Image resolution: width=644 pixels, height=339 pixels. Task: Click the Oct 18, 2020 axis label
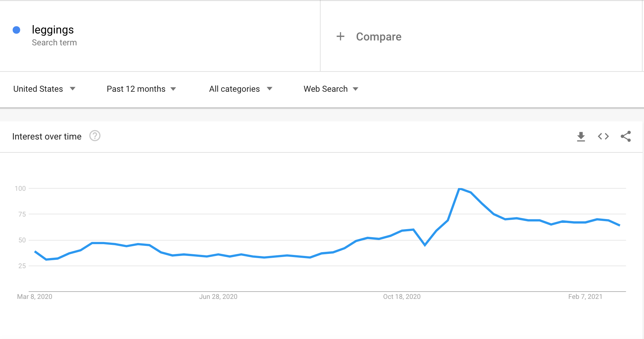tap(402, 296)
